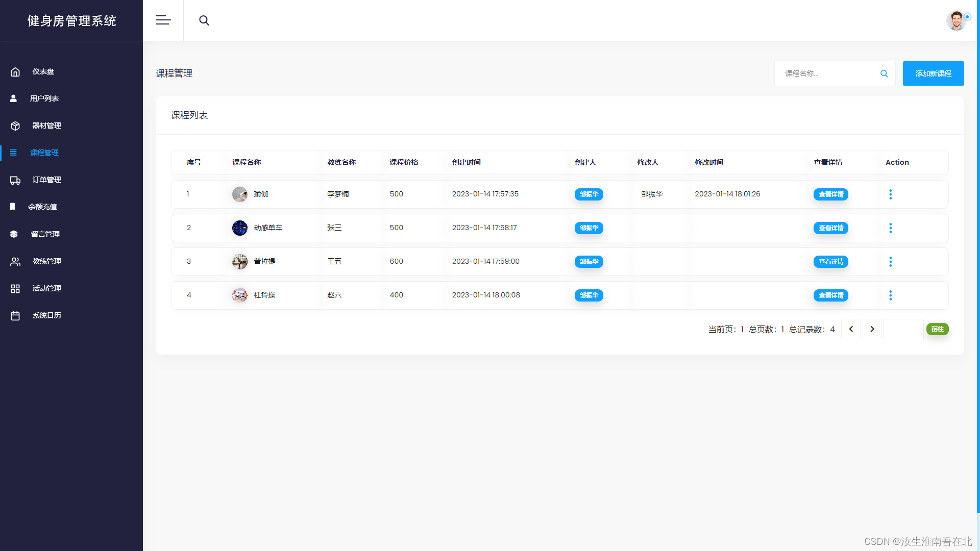Image resolution: width=980 pixels, height=551 pixels.
Task: Open three-dot actions for 杠铃操 row
Action: [891, 295]
